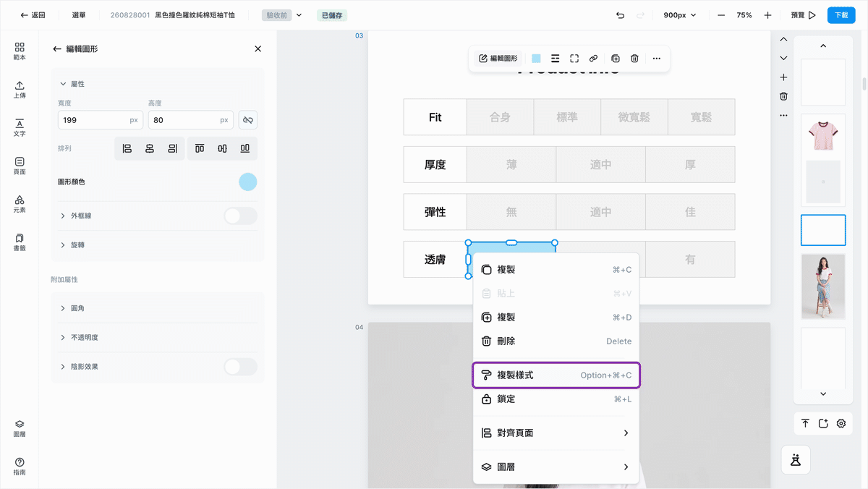Viewport: 868px width, 489px height.
Task: Choose 複製 ⌘D duplicate in context menu
Action: click(x=556, y=318)
